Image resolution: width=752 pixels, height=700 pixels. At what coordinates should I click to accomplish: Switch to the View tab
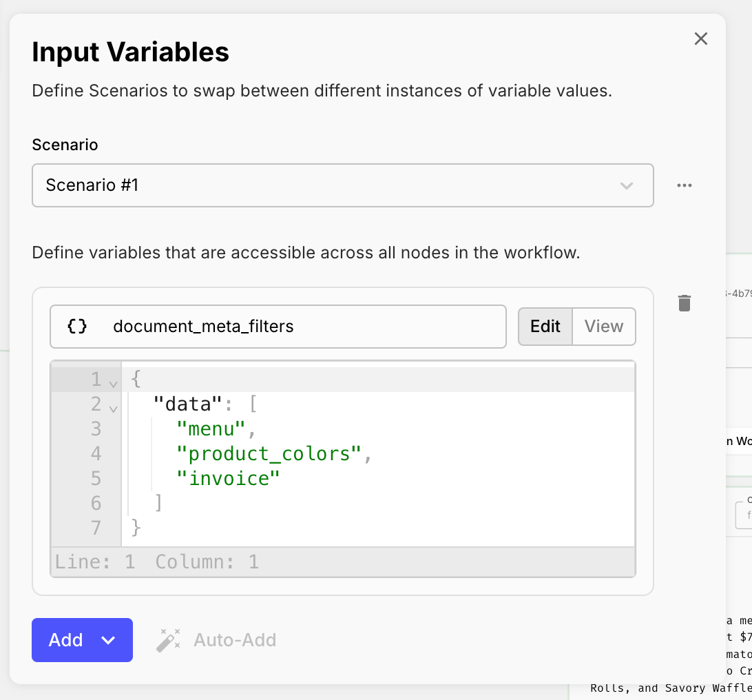pyautogui.click(x=604, y=327)
